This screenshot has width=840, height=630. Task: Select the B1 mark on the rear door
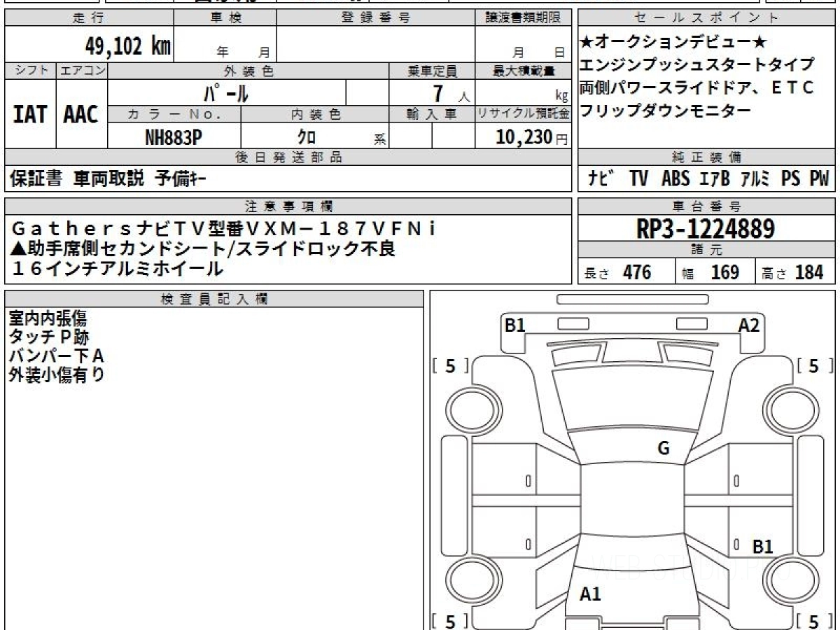(x=763, y=547)
